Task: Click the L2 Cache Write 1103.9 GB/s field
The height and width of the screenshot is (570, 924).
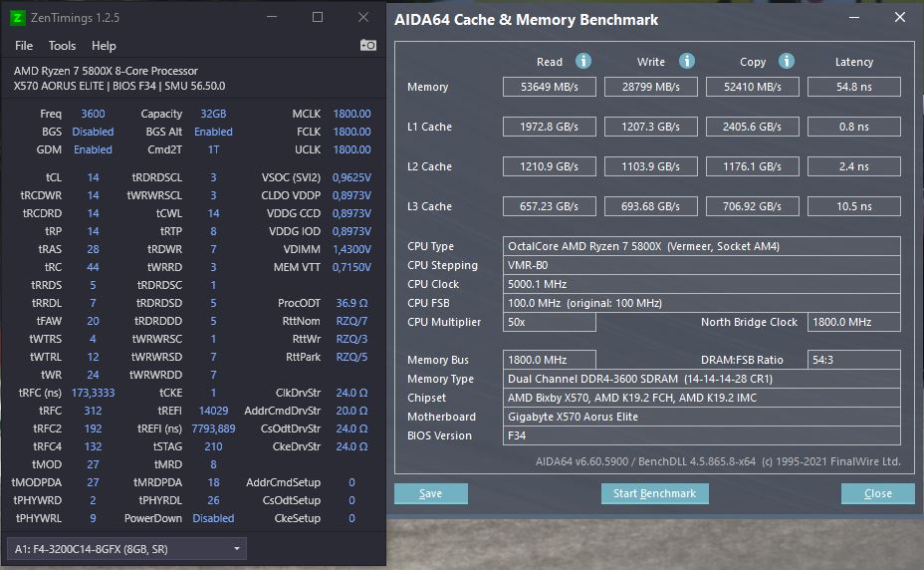Action: pyautogui.click(x=651, y=166)
